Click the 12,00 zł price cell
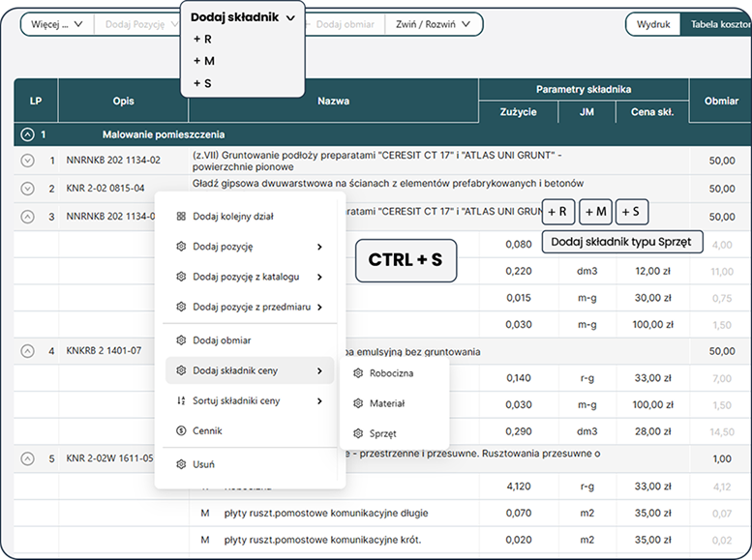Screen dimensions: 752x560 click(652, 272)
